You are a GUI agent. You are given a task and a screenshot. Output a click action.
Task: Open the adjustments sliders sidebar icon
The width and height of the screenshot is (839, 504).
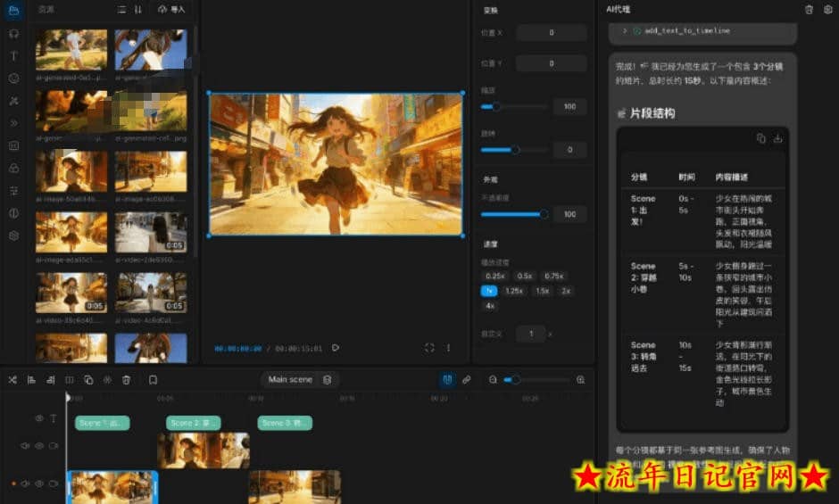14,191
